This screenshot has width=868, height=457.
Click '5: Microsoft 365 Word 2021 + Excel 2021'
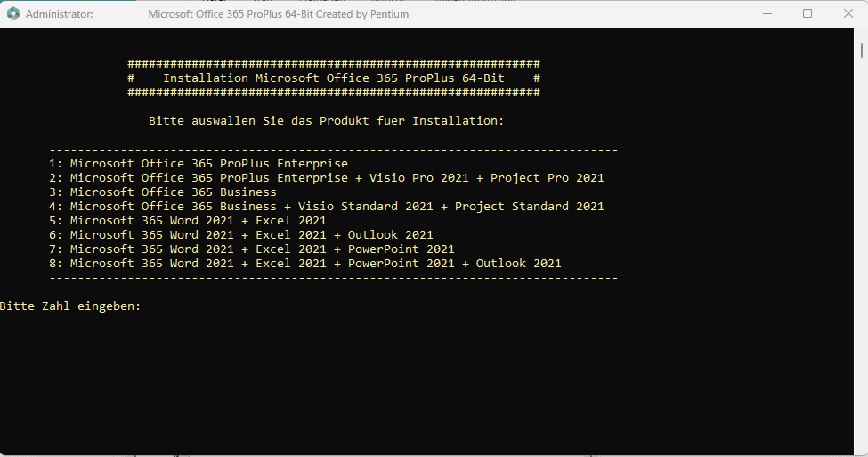[x=188, y=220]
